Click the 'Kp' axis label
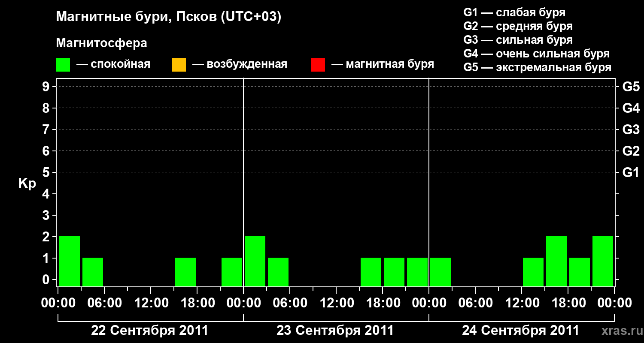 27,184
